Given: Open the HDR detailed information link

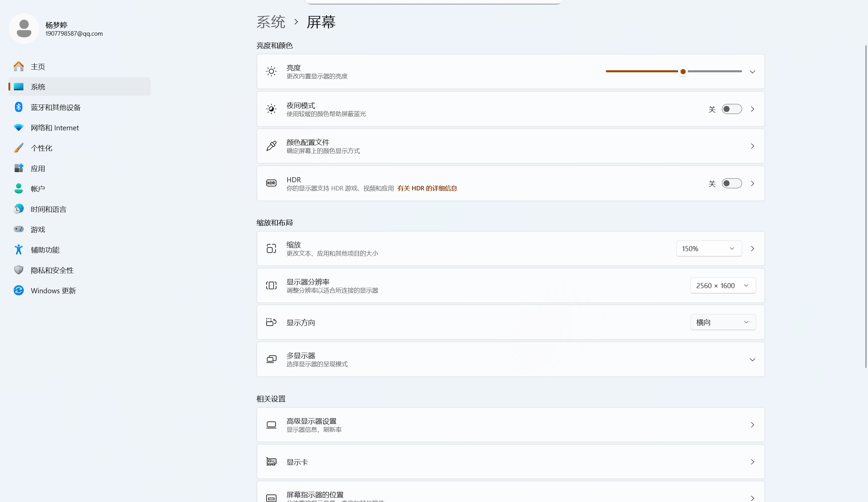Looking at the screenshot, I should tap(427, 188).
